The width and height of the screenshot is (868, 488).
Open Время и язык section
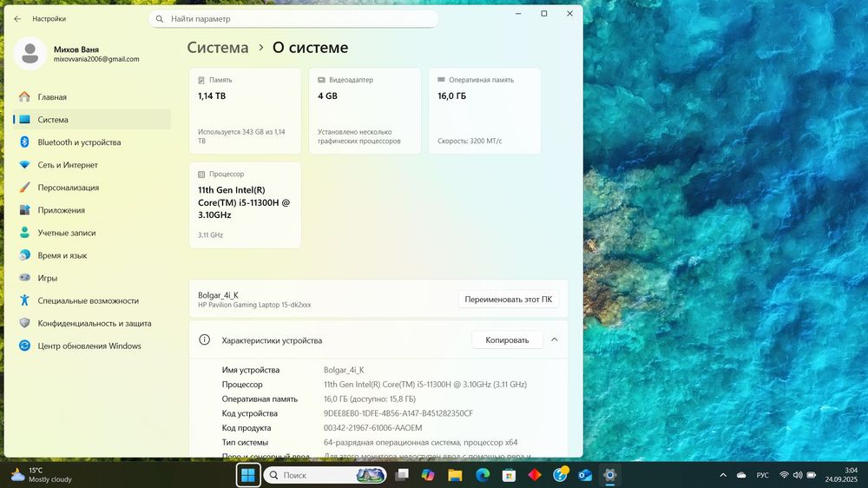[x=92, y=256]
